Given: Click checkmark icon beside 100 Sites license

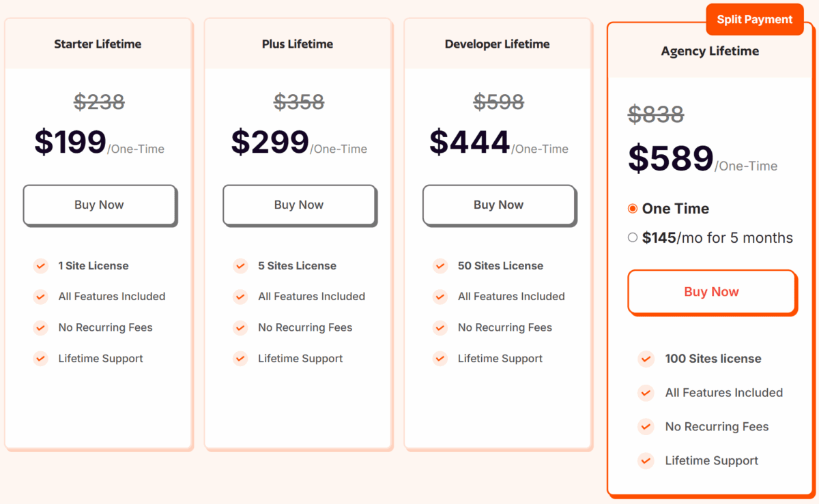Looking at the screenshot, I should tap(646, 359).
